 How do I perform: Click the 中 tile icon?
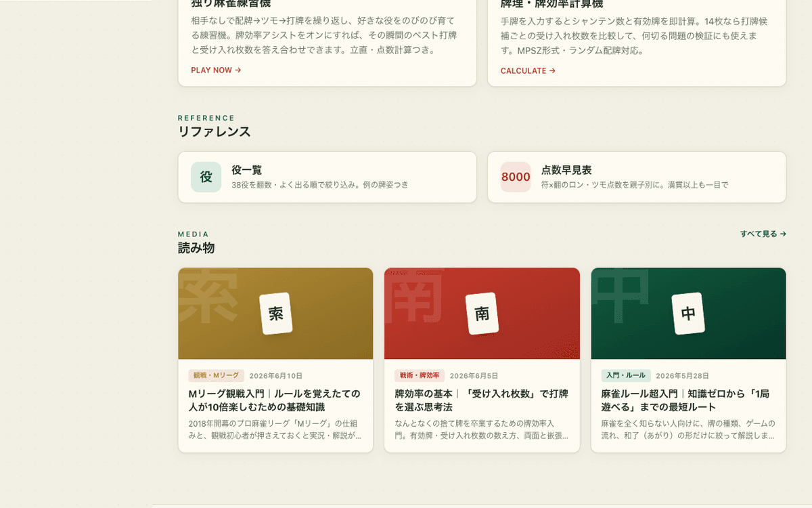pyautogui.click(x=688, y=314)
